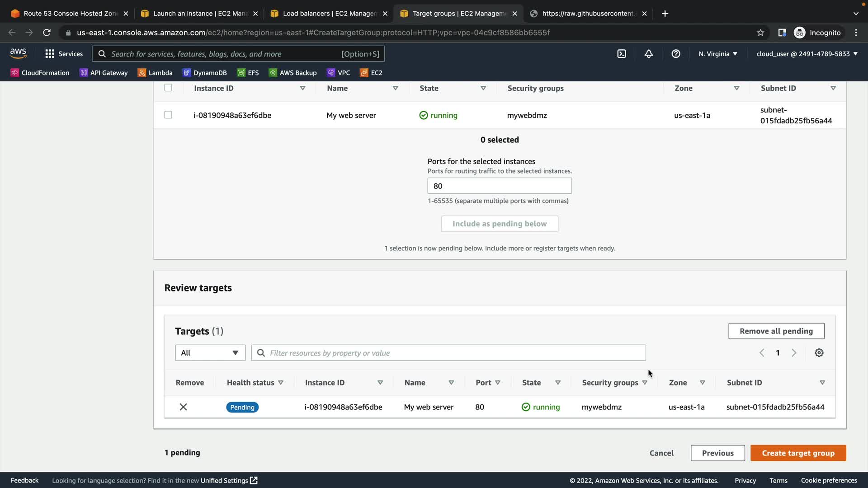
Task: Click the help question mark icon
Action: pos(675,54)
